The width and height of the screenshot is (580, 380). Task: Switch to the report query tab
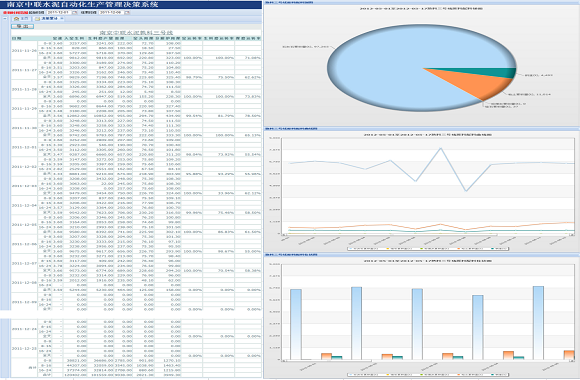tap(49, 19)
